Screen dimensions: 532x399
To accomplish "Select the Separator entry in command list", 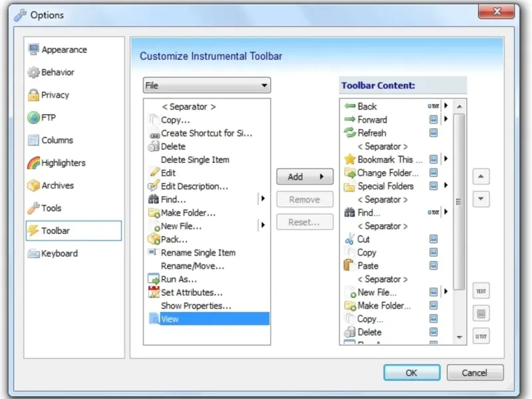I will pyautogui.click(x=189, y=107).
